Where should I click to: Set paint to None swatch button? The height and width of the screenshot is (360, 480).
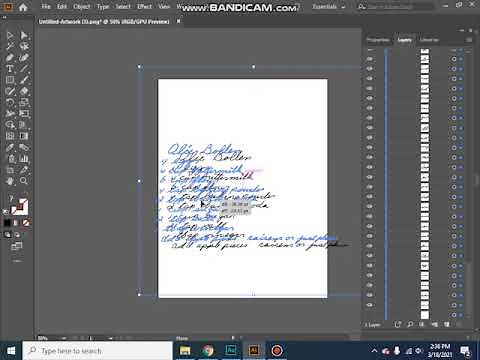(26, 223)
